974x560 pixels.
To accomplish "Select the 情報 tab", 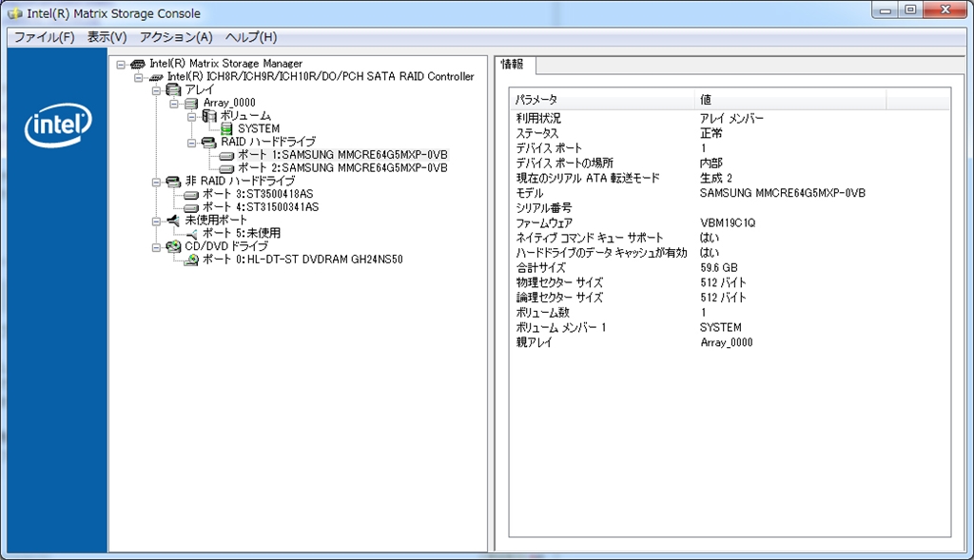I will [x=513, y=64].
